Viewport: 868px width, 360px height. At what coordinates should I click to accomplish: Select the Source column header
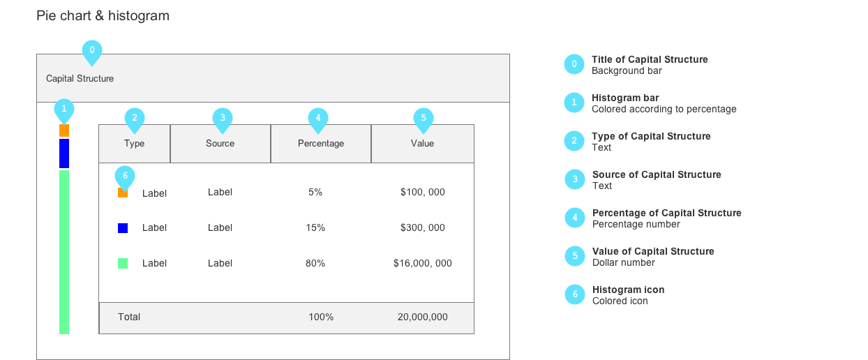coord(220,144)
